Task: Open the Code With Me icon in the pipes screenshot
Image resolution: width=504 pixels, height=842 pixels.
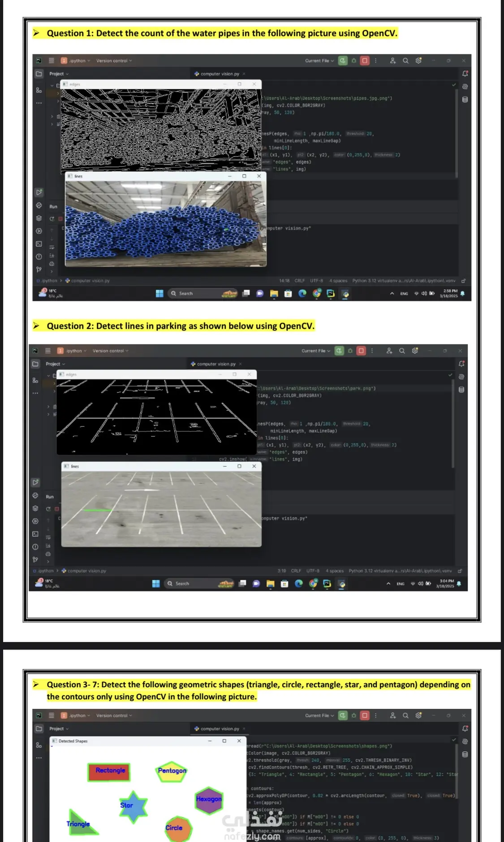Action: [x=393, y=61]
